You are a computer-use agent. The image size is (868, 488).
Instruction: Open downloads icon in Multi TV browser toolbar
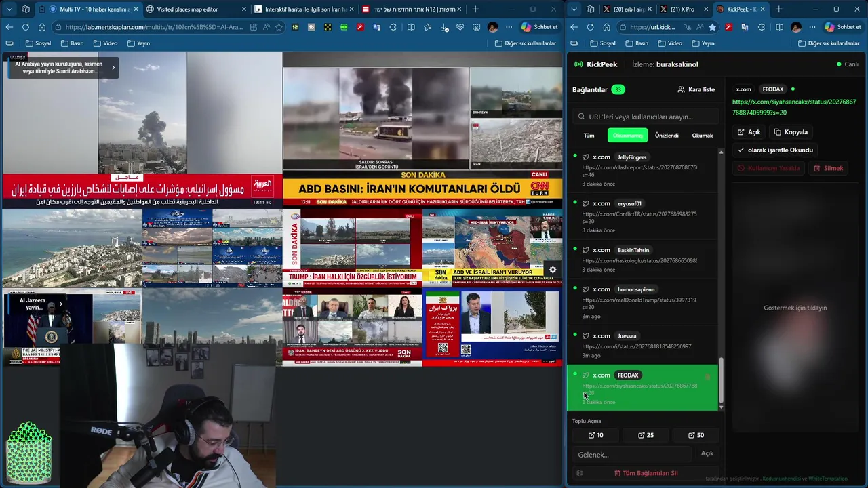[444, 27]
